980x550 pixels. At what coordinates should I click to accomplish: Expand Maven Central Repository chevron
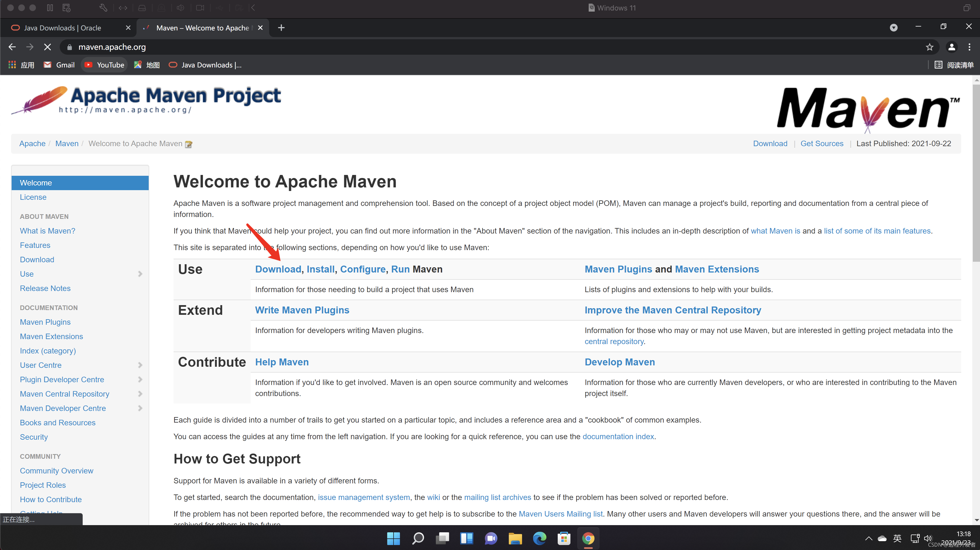tap(140, 394)
